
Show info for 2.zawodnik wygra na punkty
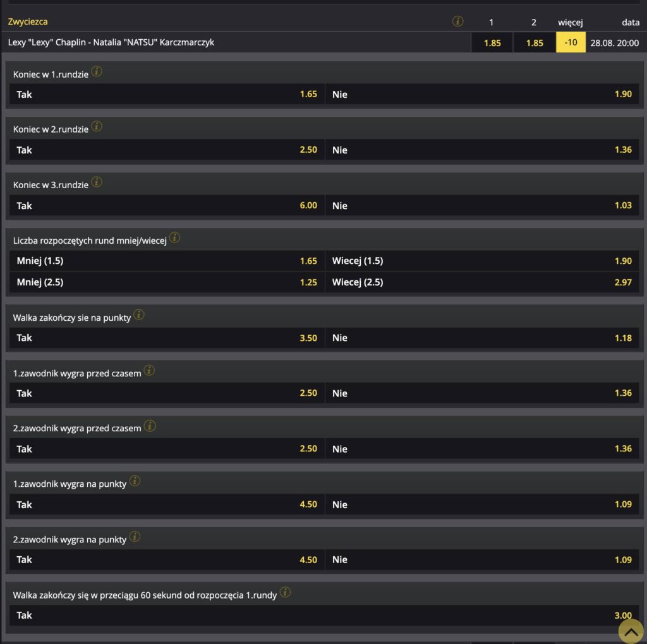coord(135,537)
